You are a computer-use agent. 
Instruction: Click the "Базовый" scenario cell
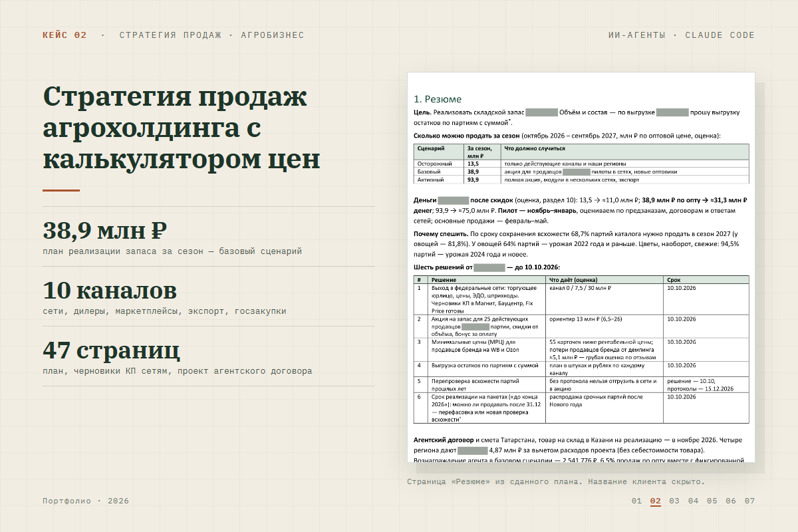click(x=438, y=172)
